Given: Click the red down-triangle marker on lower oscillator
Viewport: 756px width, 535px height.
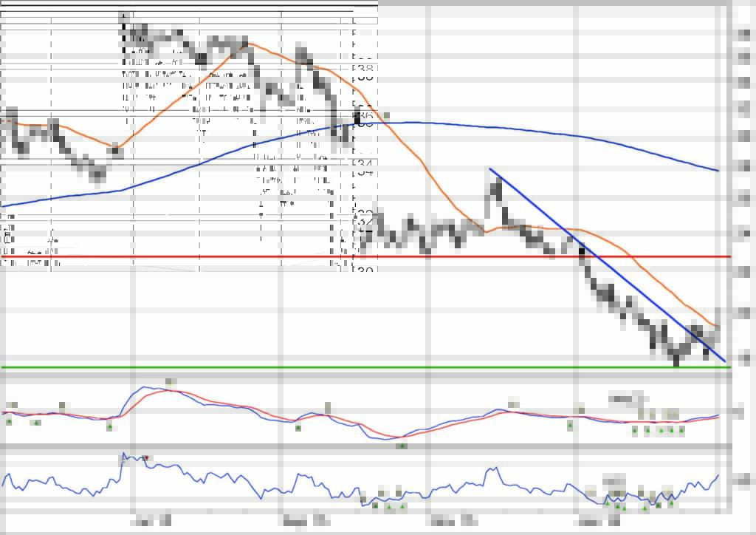Looking at the screenshot, I should [146, 458].
